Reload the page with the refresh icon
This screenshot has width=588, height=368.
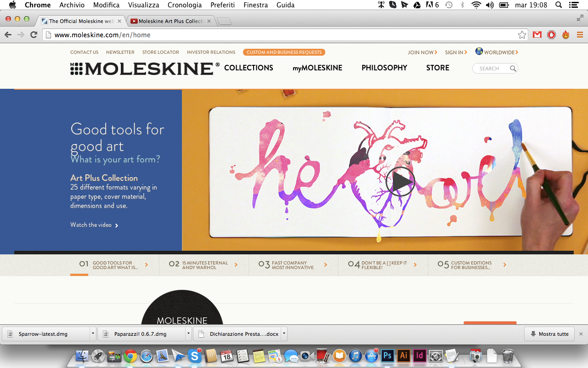pyautogui.click(x=34, y=34)
